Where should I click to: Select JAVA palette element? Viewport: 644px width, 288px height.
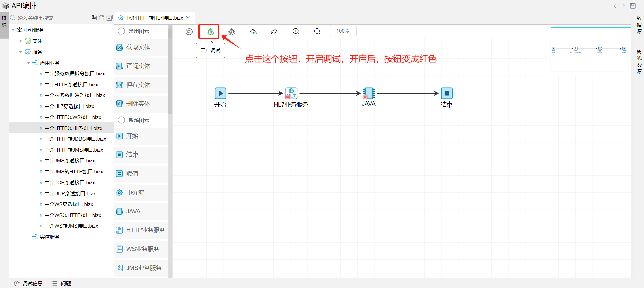[141, 211]
